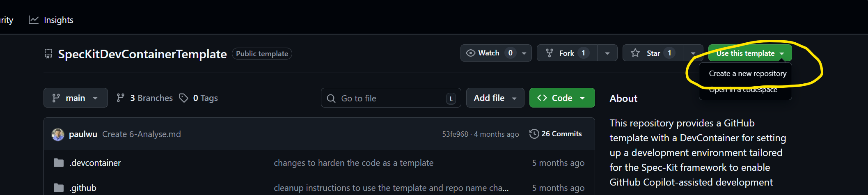Viewport: 868px width, 195px height.
Task: Open the .devcontainer folder
Action: pos(95,163)
